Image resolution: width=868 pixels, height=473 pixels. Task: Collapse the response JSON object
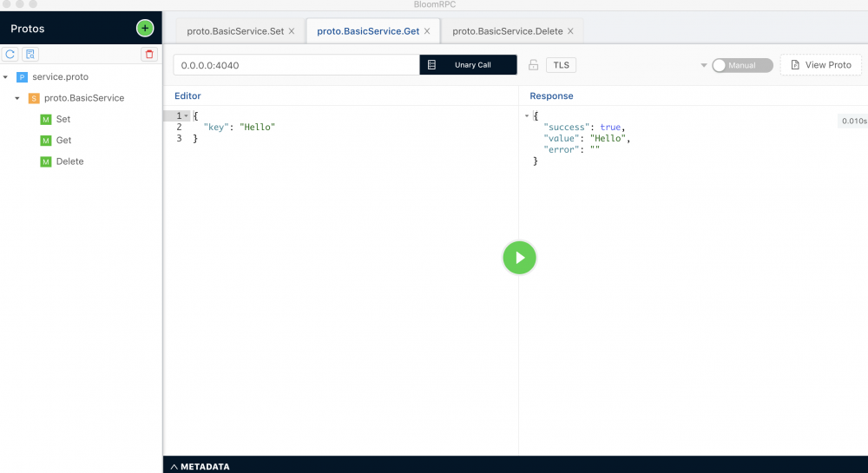[527, 115]
